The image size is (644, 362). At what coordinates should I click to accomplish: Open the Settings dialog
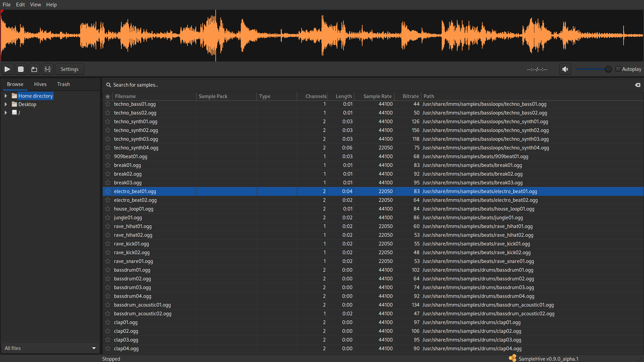pos(69,69)
